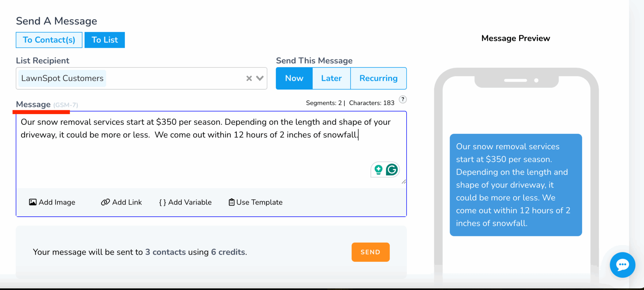Grab the message box resize handle
Screen dimensions: 644x290
(404, 182)
